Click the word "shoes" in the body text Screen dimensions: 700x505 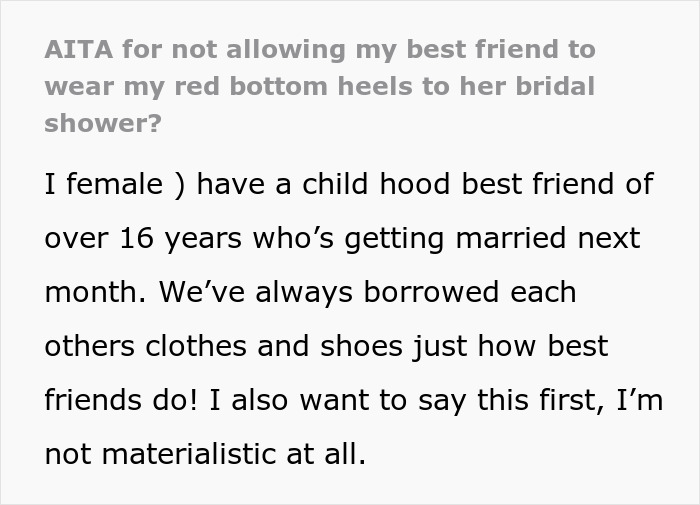click(x=361, y=346)
